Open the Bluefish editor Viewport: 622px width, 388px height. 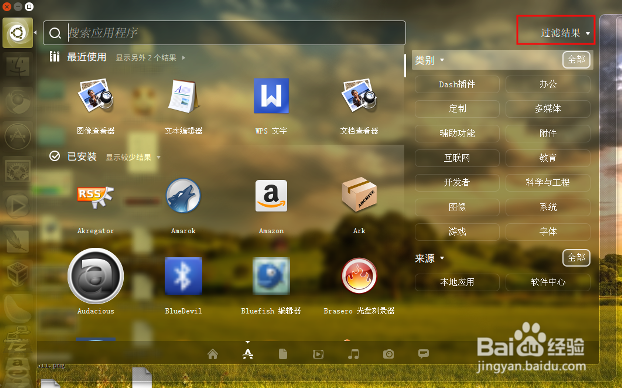tap(271, 276)
